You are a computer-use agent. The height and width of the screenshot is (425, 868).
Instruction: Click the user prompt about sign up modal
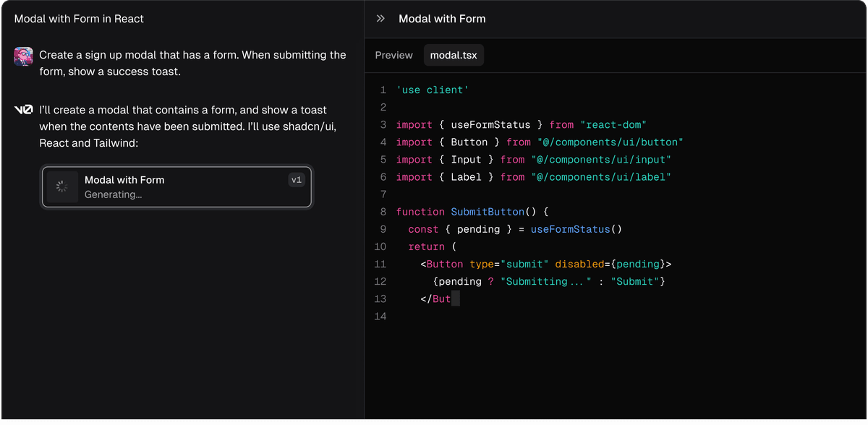[x=192, y=64]
